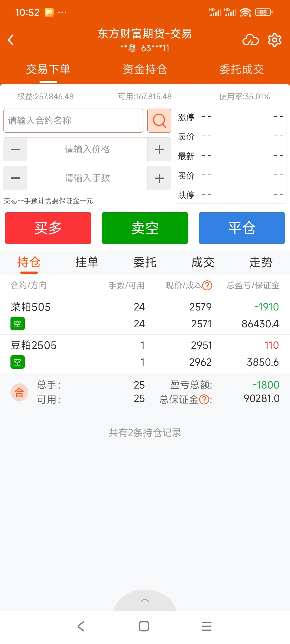The image size is (290, 644).
Task: Tap margin 3850.6 in 豆粕2505 row
Action: [263, 362]
